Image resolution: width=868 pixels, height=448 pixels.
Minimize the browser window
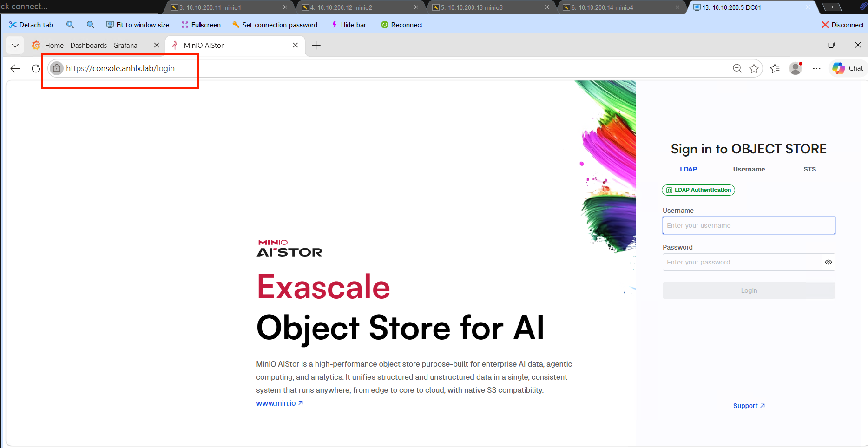coord(804,45)
